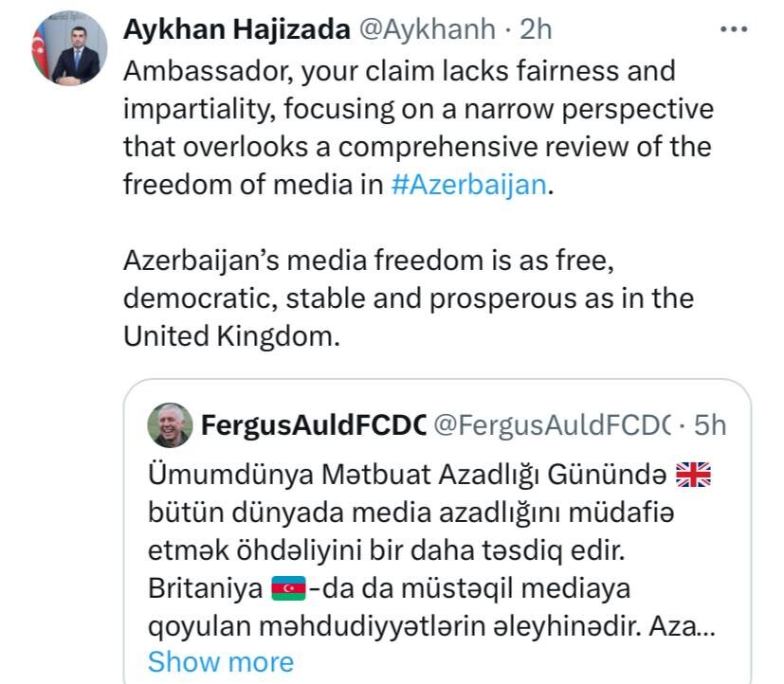Click the 'etmək öhdəliyini bir daha təsdiq edir' line

(x=387, y=550)
